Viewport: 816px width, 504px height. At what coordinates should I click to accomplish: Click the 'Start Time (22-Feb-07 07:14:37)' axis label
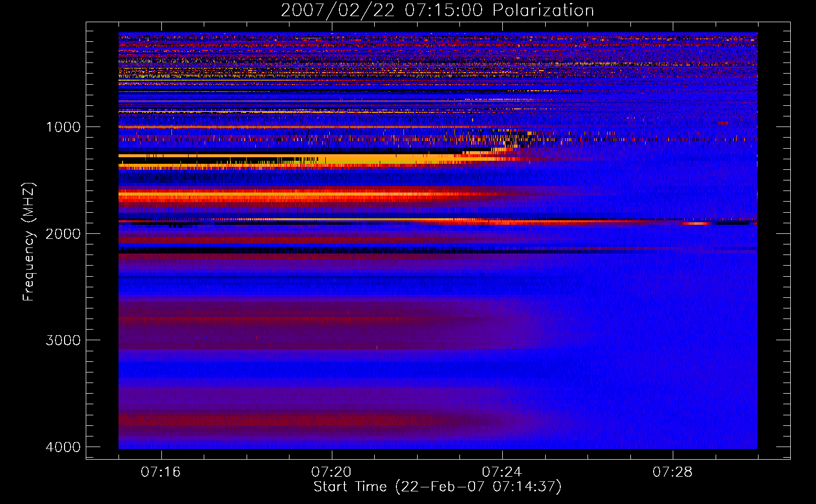coord(437,487)
